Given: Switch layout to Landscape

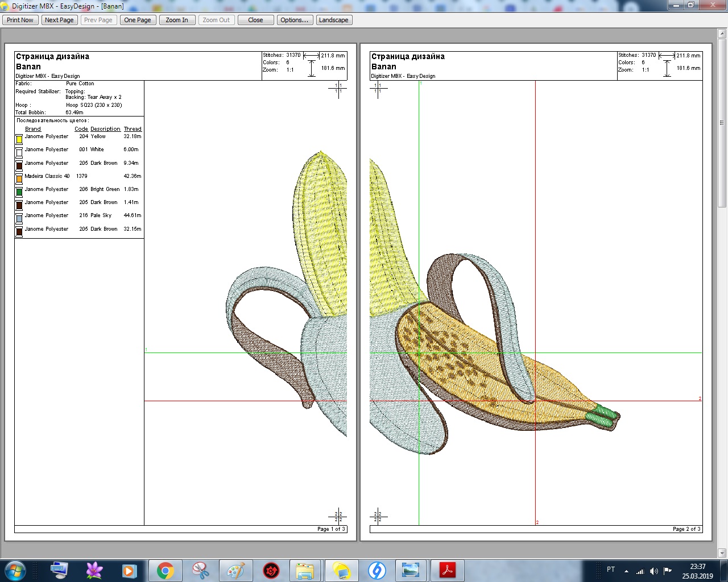Looking at the screenshot, I should tap(333, 20).
